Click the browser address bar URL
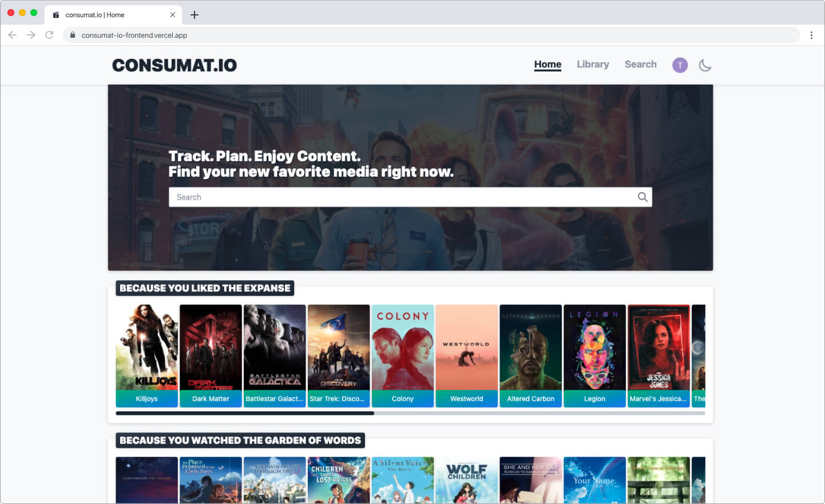 coord(134,35)
